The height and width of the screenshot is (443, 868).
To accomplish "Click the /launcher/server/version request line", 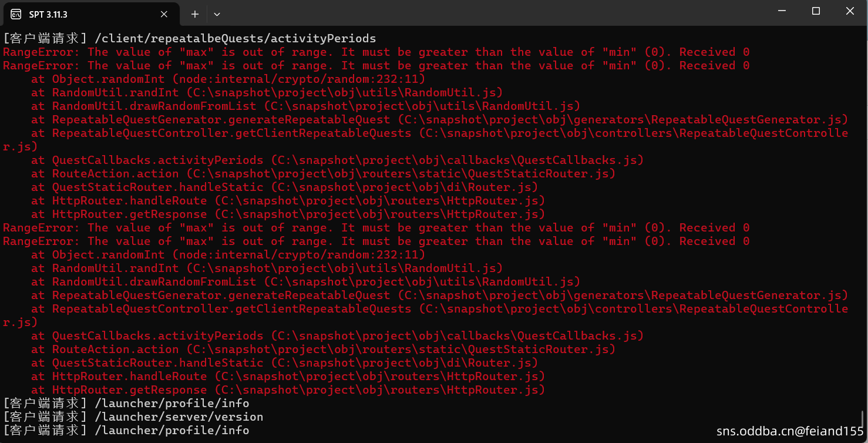I will tap(133, 417).
